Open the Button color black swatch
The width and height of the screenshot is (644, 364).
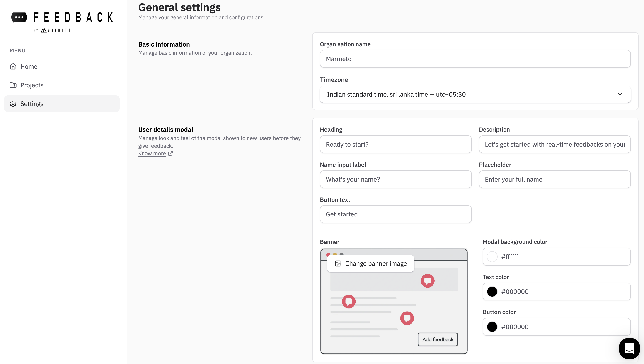coord(492,327)
